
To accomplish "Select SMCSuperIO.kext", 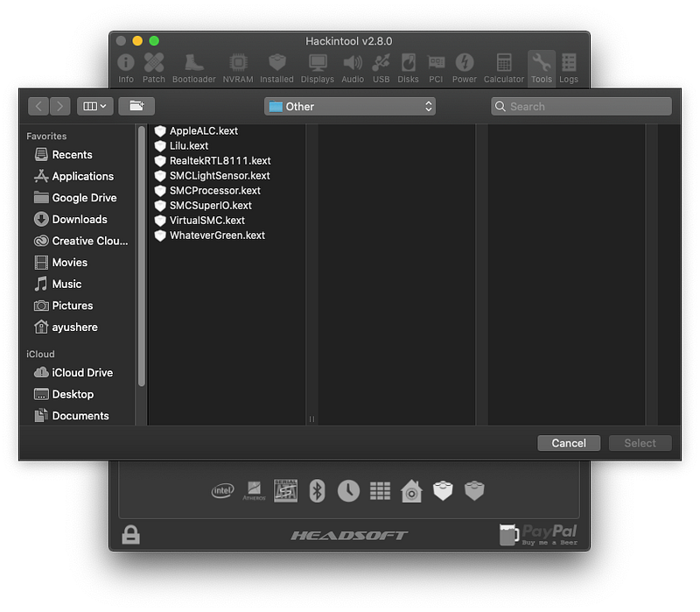I will coord(227,206).
